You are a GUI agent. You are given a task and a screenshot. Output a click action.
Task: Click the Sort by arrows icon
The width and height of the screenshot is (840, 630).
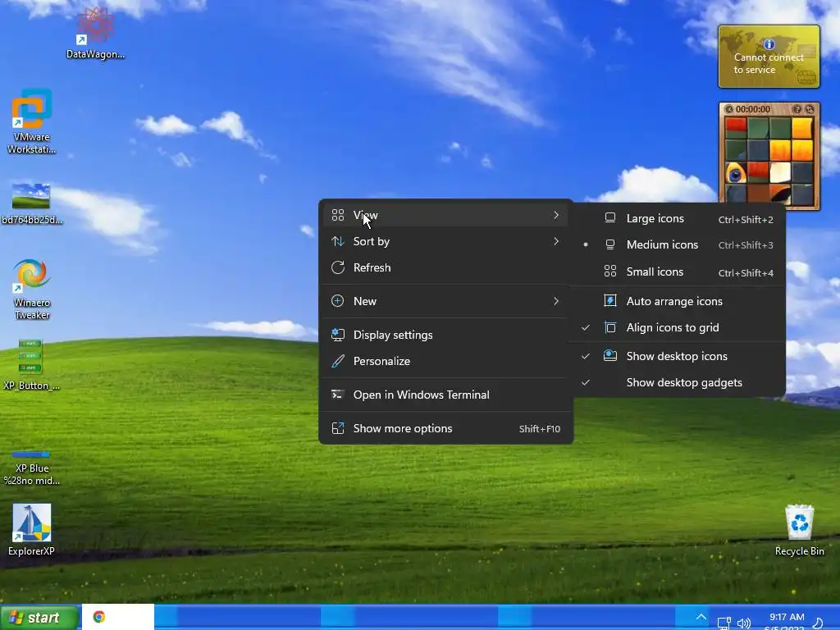pyautogui.click(x=337, y=242)
